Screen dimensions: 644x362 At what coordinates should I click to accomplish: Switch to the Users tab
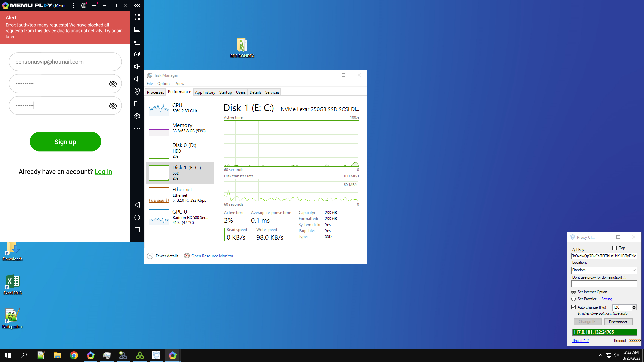241,92
